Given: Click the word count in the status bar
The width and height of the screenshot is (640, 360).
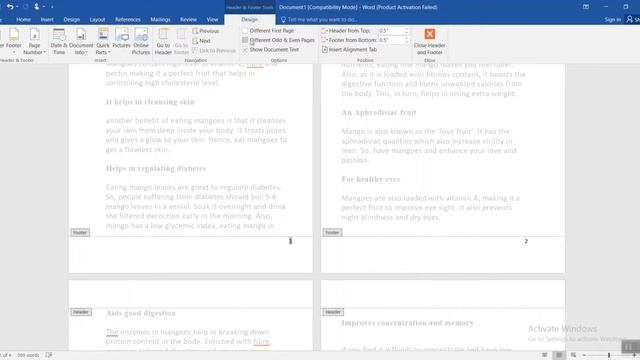Looking at the screenshot, I should [x=28, y=355].
